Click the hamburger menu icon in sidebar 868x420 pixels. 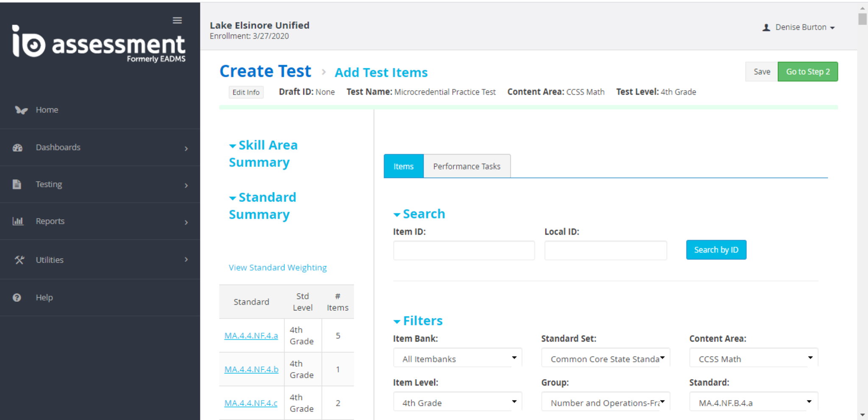click(x=177, y=20)
